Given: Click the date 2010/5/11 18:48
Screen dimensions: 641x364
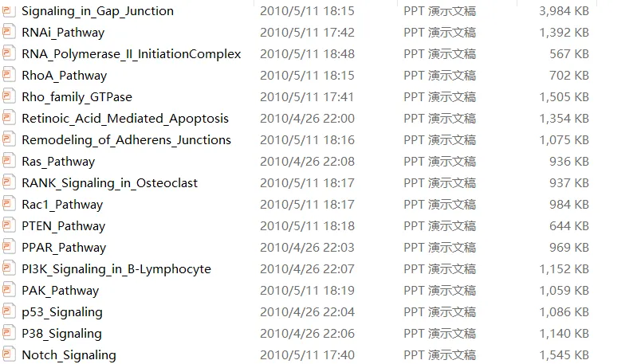Looking at the screenshot, I should click(x=307, y=54).
